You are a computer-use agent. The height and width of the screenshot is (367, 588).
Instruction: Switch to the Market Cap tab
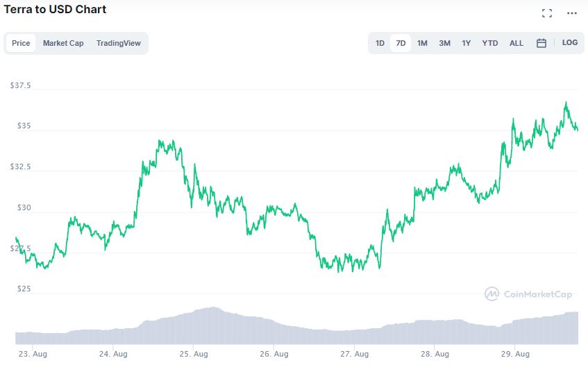pos(63,43)
